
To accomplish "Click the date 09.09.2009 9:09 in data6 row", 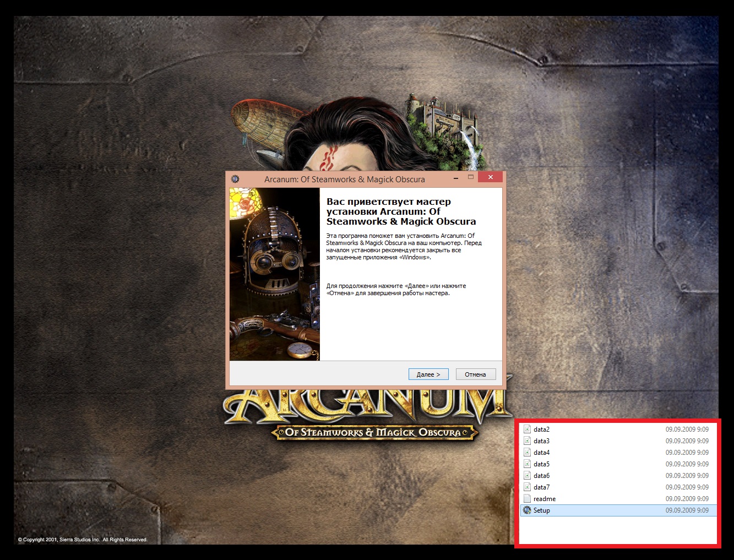I will (687, 476).
